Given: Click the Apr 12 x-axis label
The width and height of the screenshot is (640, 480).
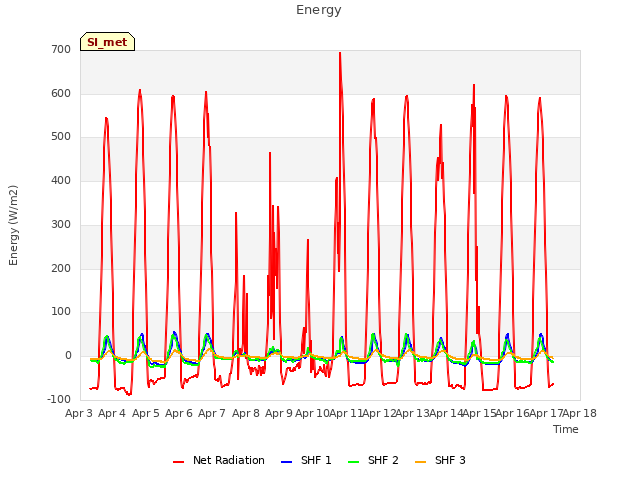Looking at the screenshot, I should [379, 413].
